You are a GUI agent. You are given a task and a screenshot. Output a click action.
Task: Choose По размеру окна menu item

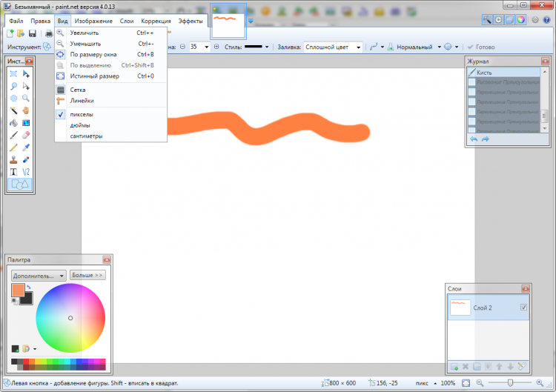pos(110,55)
